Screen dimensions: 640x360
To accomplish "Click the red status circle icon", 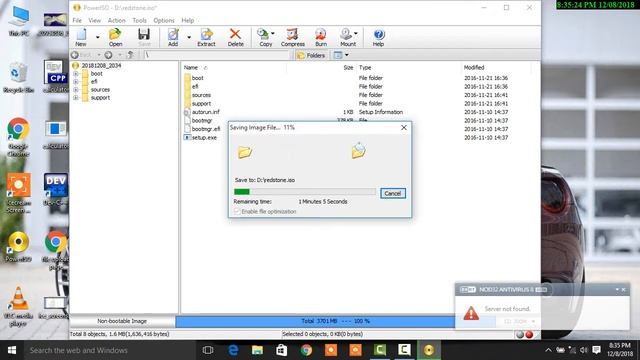I will click(529, 335).
